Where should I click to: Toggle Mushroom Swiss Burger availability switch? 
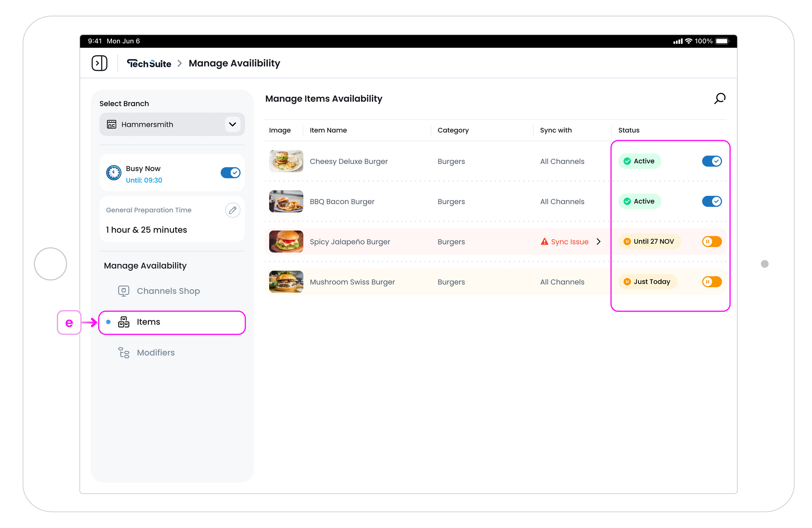point(711,282)
